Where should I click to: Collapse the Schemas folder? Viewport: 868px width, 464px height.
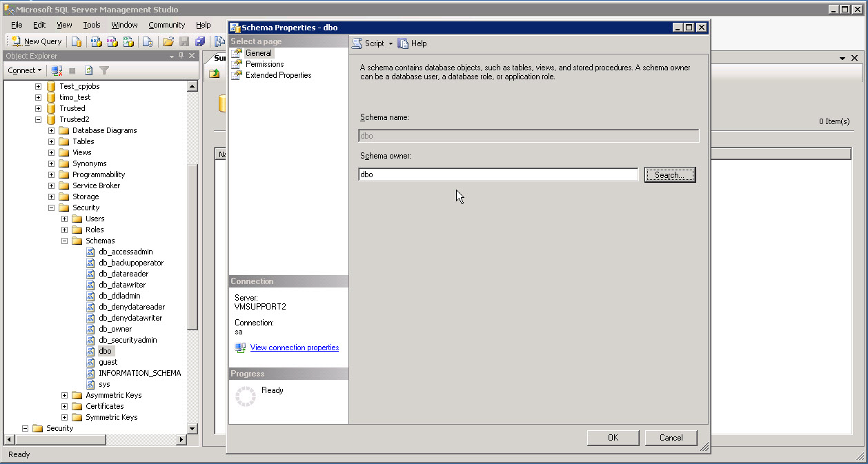[65, 241]
